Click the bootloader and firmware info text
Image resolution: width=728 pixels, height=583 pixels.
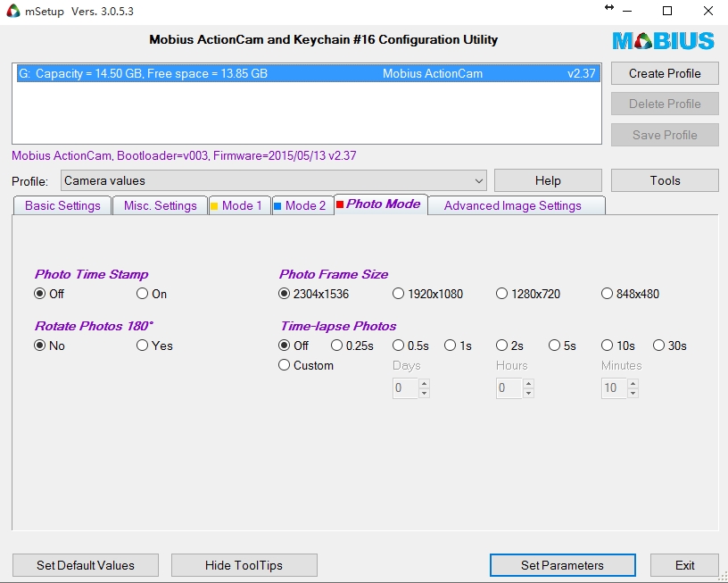[184, 155]
